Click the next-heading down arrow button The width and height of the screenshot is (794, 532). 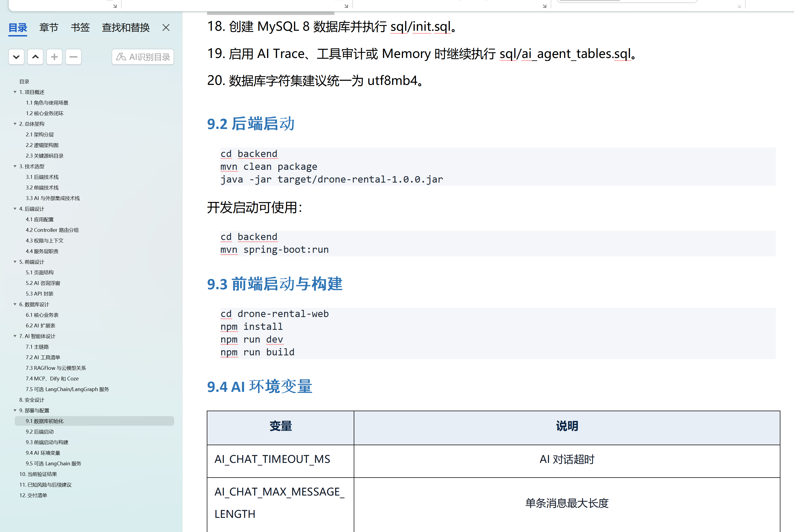[16, 57]
